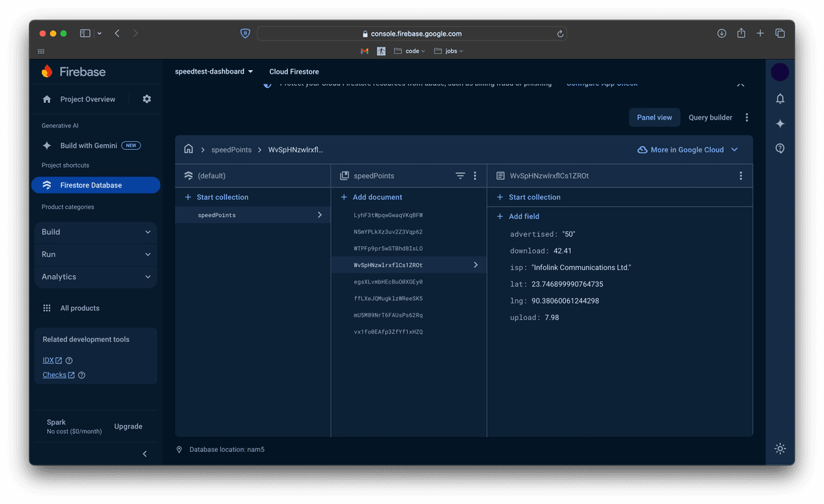Expand the Analytics category
This screenshot has height=504, width=824.
pos(96,277)
